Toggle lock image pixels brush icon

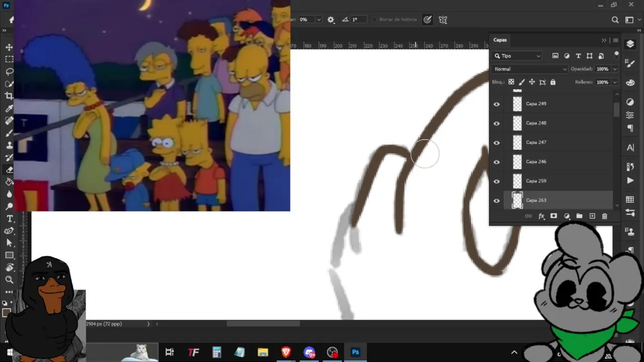click(x=522, y=82)
